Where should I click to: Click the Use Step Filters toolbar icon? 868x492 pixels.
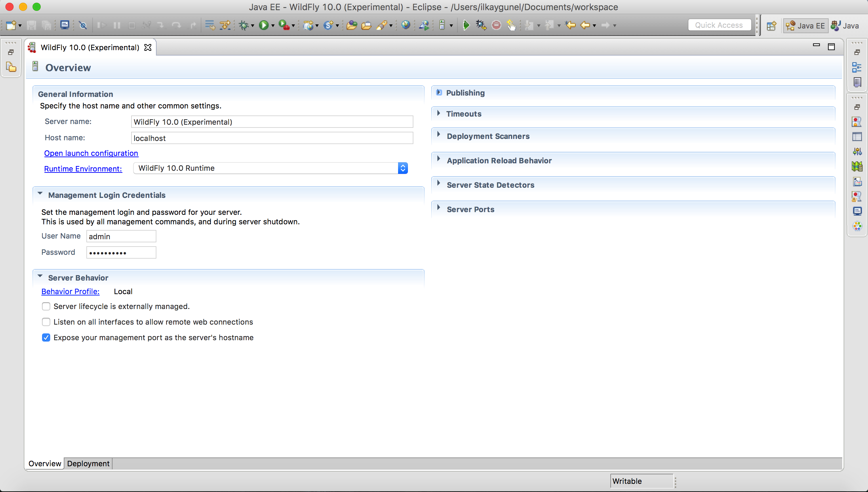click(225, 25)
